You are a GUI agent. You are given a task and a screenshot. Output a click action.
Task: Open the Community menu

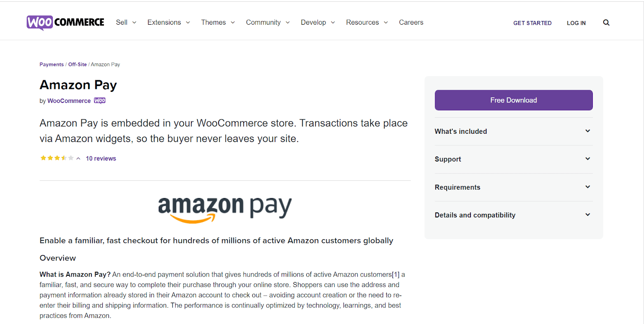268,22
